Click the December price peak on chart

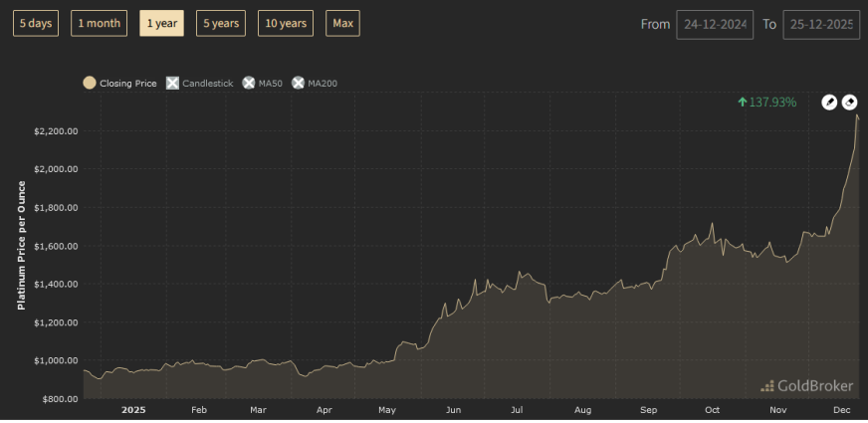click(857, 115)
